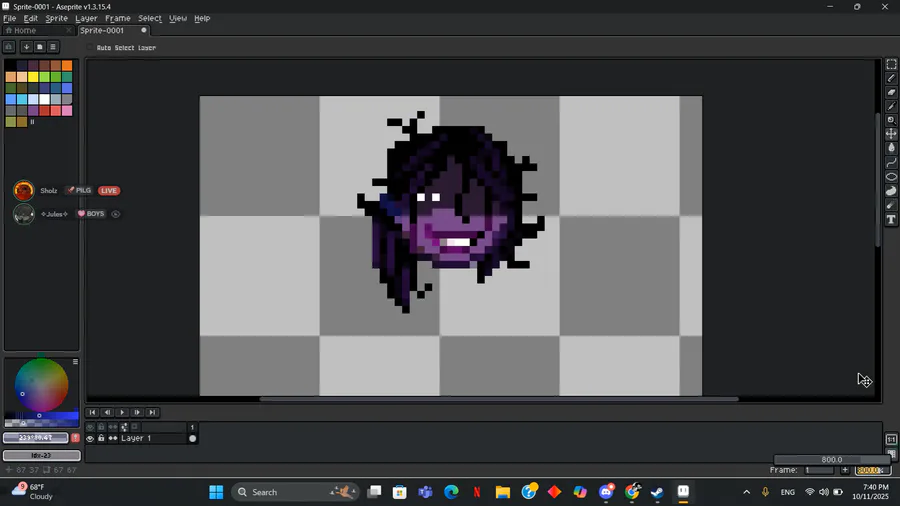The height and width of the screenshot is (506, 900).
Task: Select the Eyedropper tool
Action: pos(891,106)
